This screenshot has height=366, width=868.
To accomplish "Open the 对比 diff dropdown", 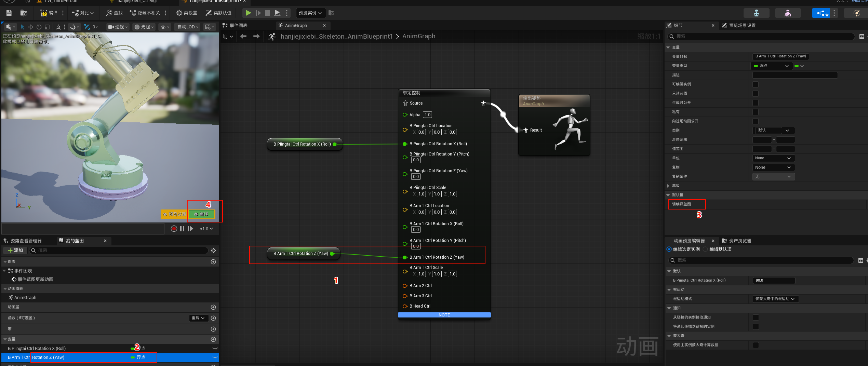I will (x=82, y=13).
